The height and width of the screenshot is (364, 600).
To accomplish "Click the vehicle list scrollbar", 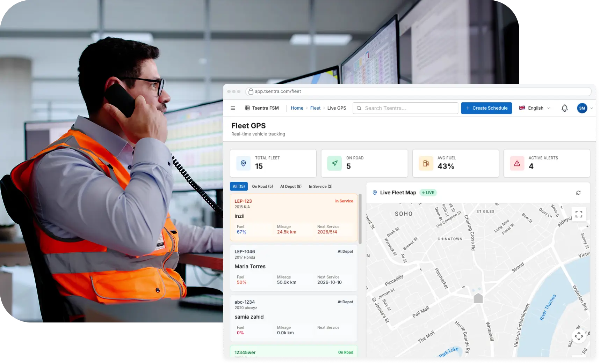I will click(360, 219).
